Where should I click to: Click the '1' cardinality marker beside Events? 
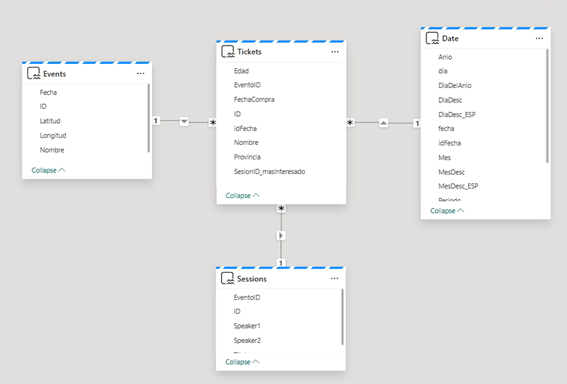[x=156, y=121]
